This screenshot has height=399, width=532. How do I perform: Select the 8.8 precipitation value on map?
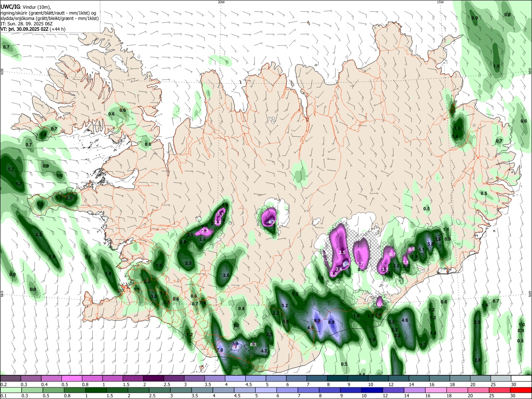coord(331,322)
